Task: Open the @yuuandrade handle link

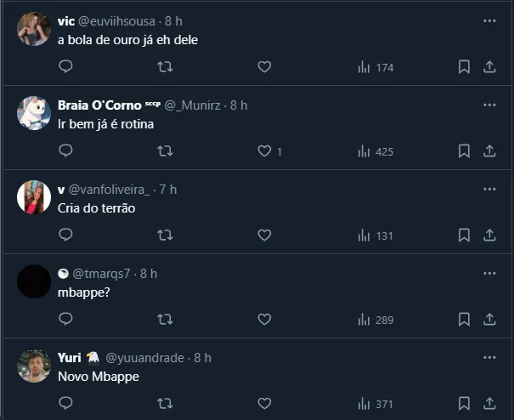Action: 144,357
